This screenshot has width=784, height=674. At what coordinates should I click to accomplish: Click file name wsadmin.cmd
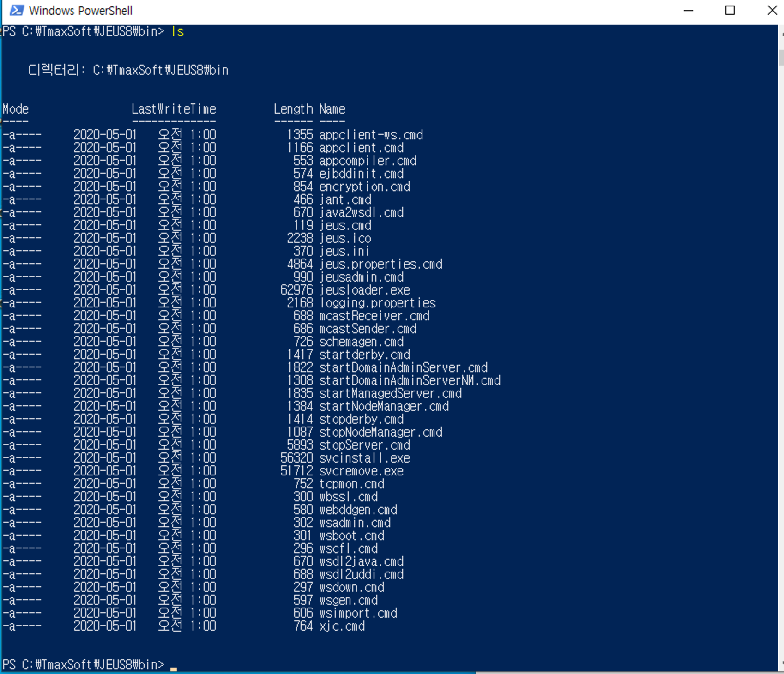(355, 523)
